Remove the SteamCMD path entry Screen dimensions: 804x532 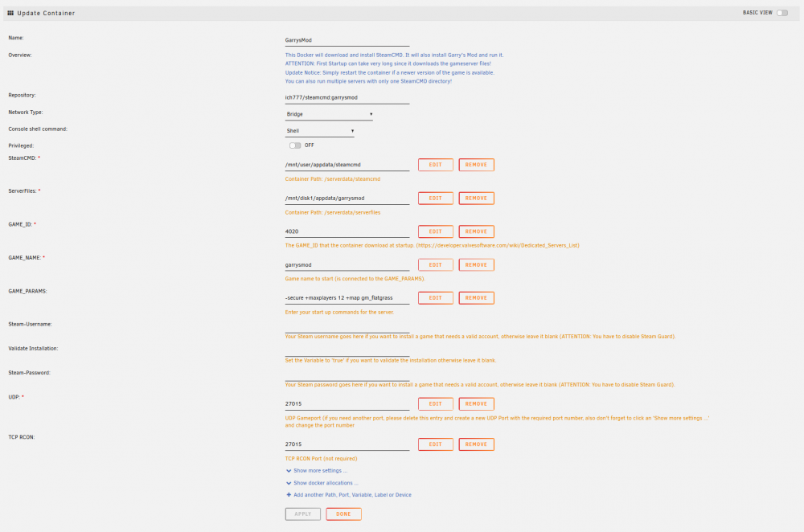(x=476, y=165)
